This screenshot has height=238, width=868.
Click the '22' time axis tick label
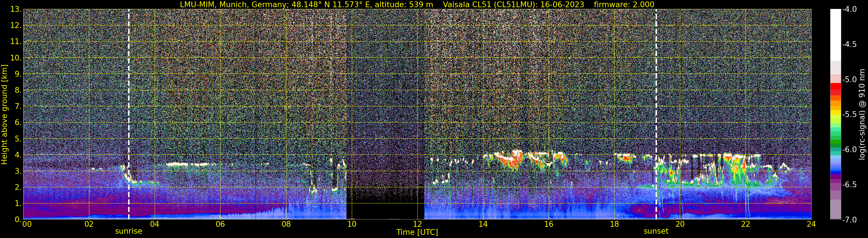click(746, 224)
